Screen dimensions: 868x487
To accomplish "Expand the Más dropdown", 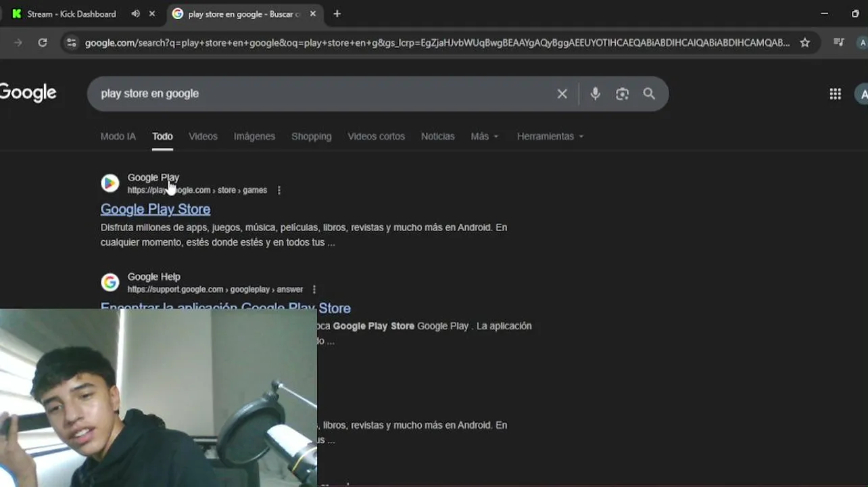I will (485, 137).
